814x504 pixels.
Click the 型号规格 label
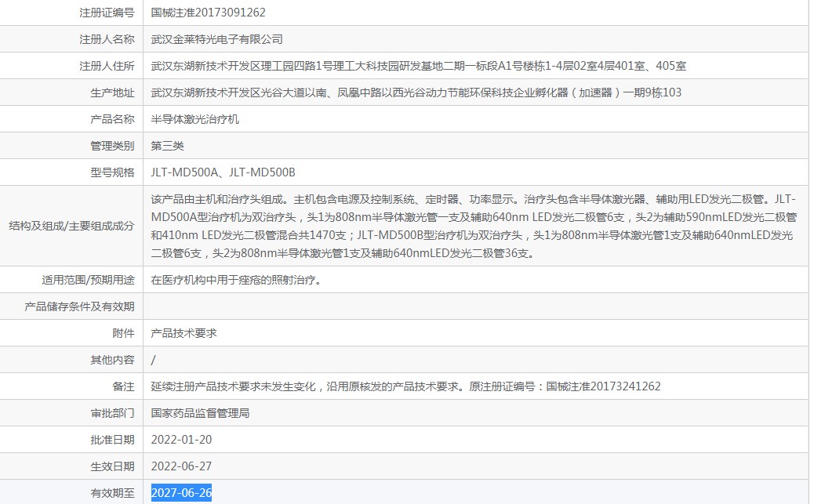pos(112,172)
